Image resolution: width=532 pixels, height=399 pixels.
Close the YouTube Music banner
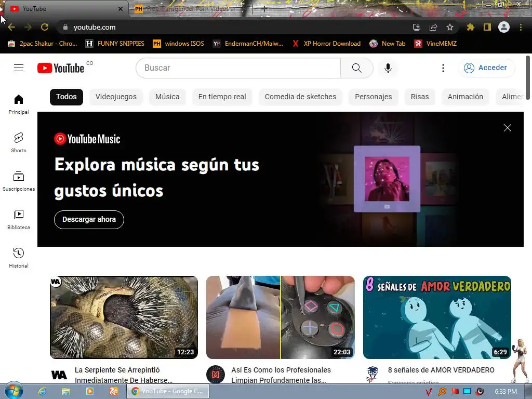(x=507, y=128)
